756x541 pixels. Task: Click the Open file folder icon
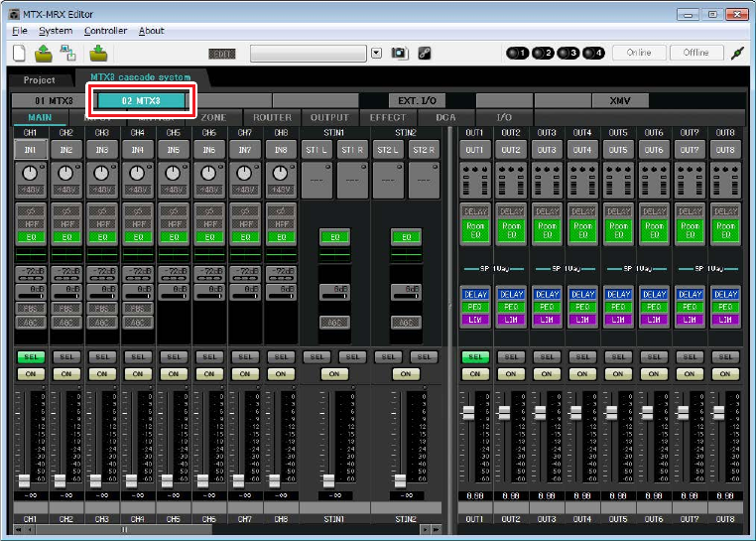pos(44,53)
